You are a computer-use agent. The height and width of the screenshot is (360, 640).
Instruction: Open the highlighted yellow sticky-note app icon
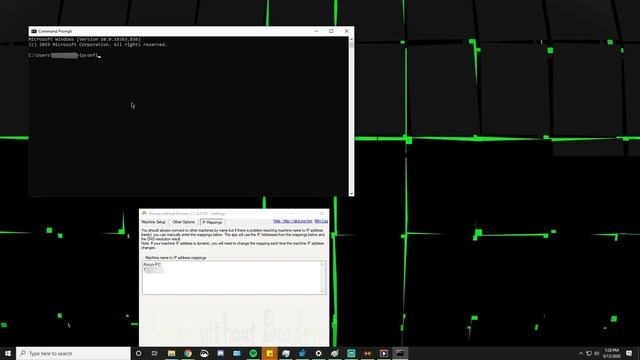269,353
